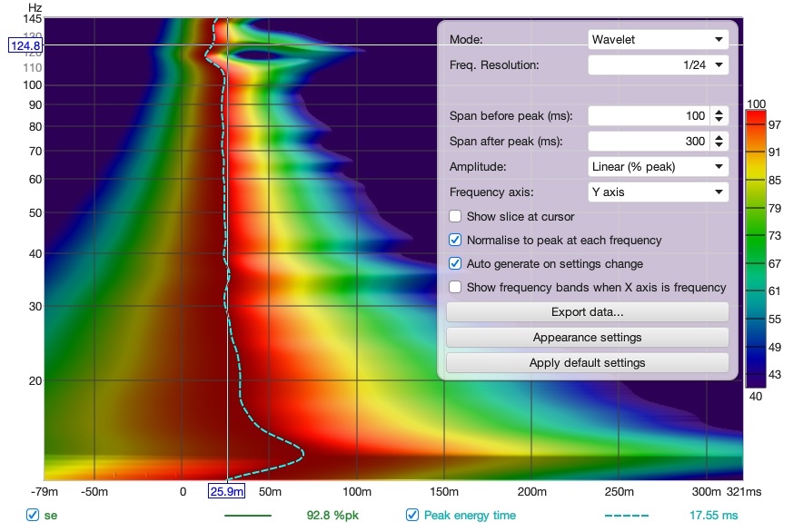Click the Span after peak value field

649,142
